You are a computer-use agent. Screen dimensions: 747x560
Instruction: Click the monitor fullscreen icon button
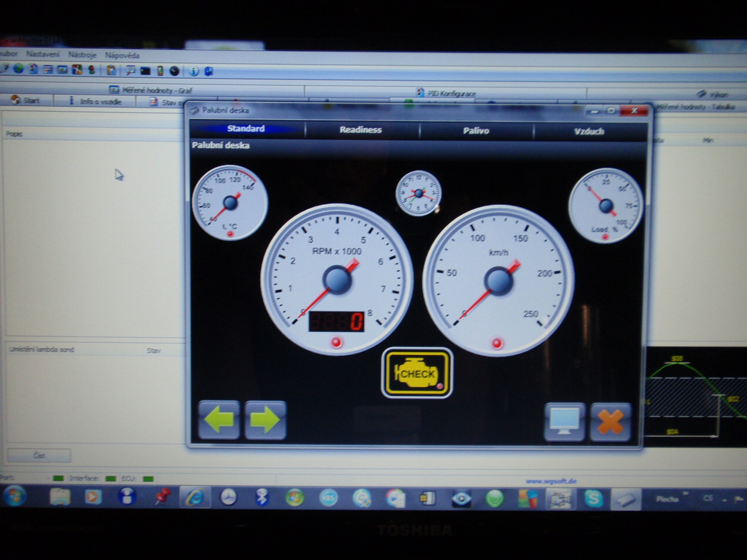564,421
